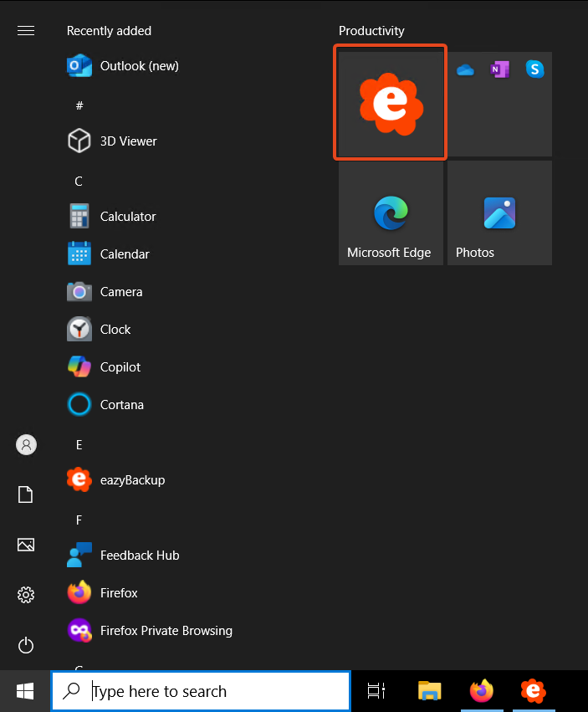This screenshot has width=588, height=712.
Task: Open the Power options button
Action: pyautogui.click(x=26, y=645)
